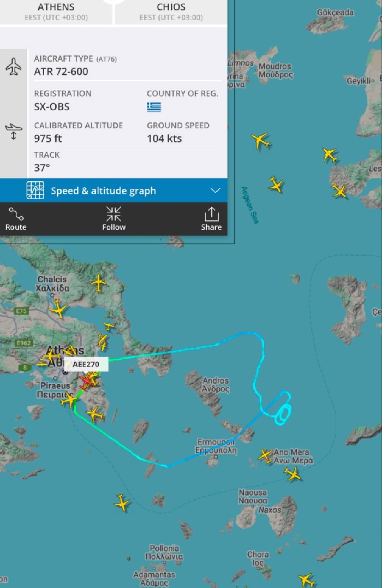Image resolution: width=382 pixels, height=588 pixels.
Task: Click the graph chart icon
Action: click(35, 190)
